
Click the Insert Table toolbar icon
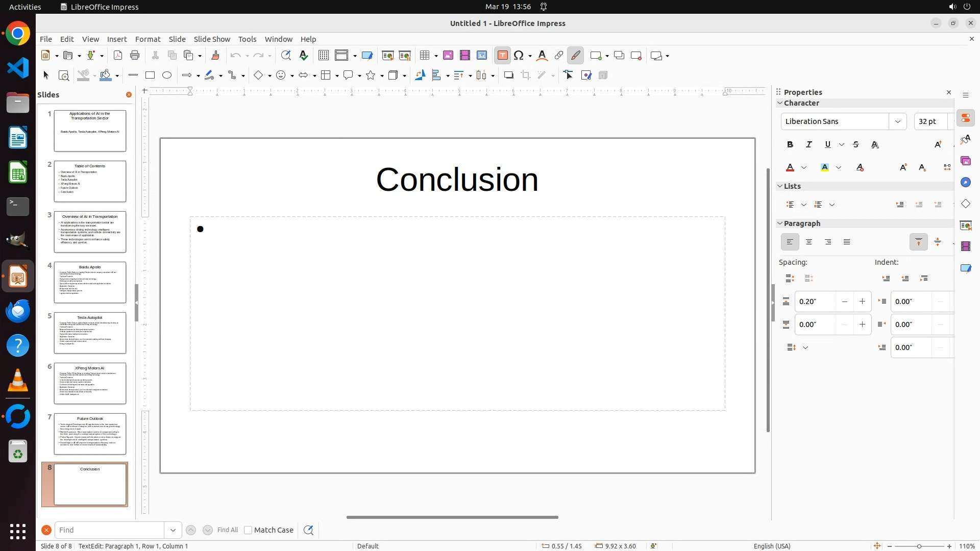pyautogui.click(x=424, y=56)
